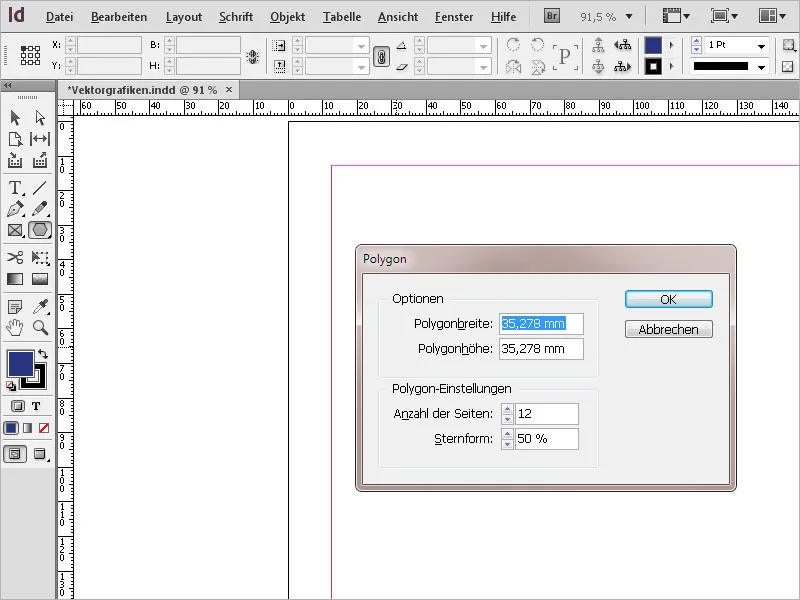Viewport: 800px width, 600px height.
Task: Reset to default fill and stroke
Action: point(11,386)
